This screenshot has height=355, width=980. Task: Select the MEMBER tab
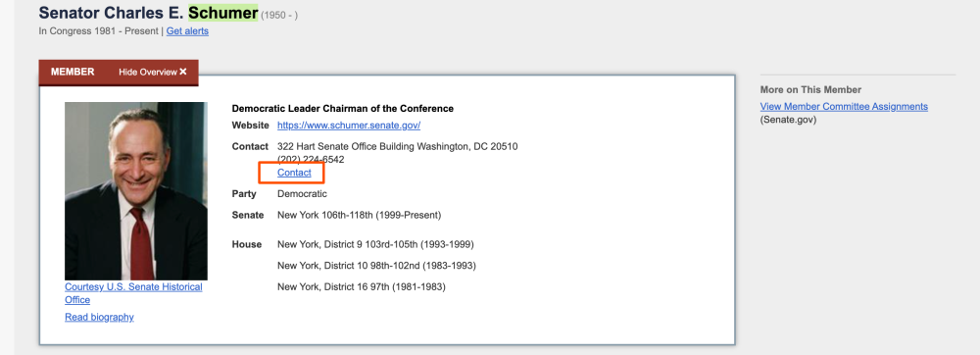(73, 72)
